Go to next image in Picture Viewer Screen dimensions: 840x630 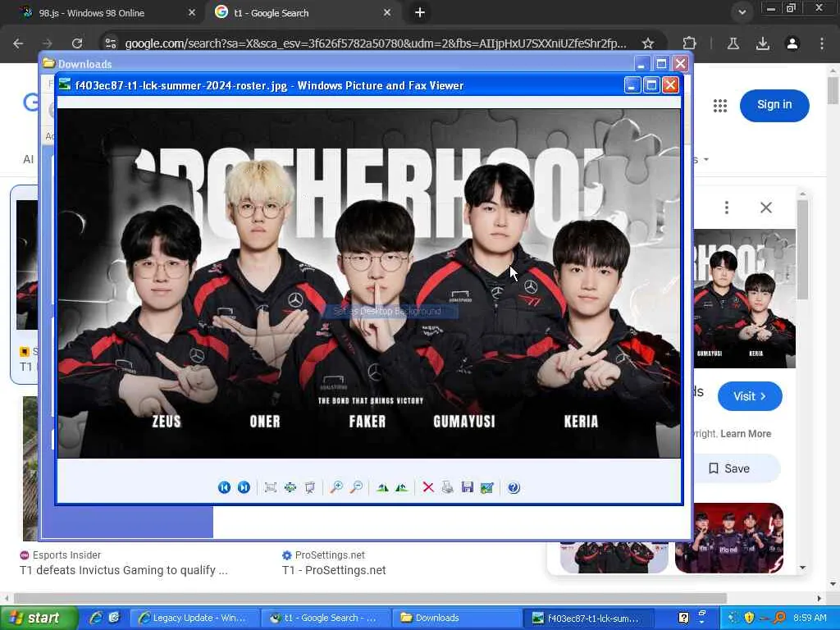coord(244,487)
